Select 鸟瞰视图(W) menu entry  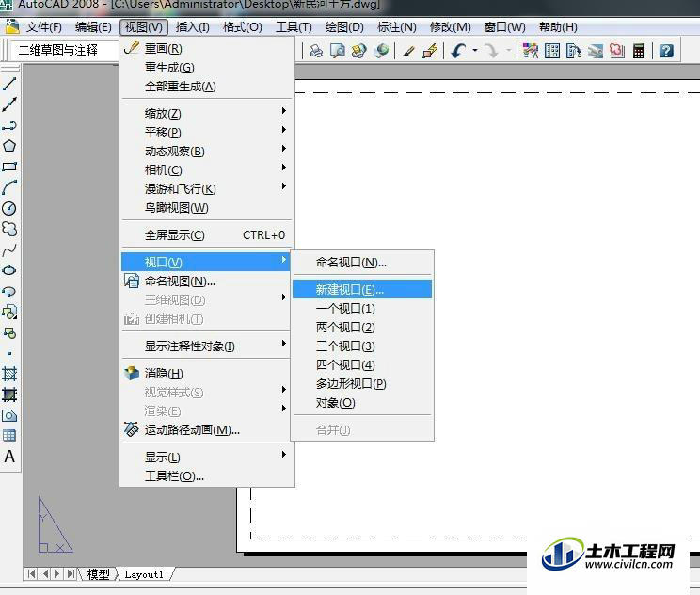pos(207,208)
